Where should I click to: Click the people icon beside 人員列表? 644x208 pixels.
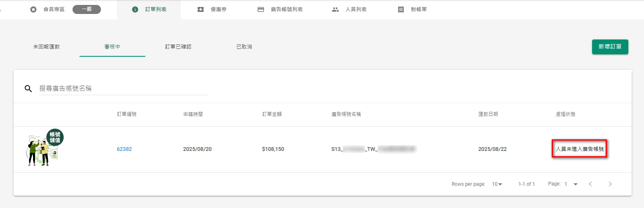pyautogui.click(x=335, y=9)
